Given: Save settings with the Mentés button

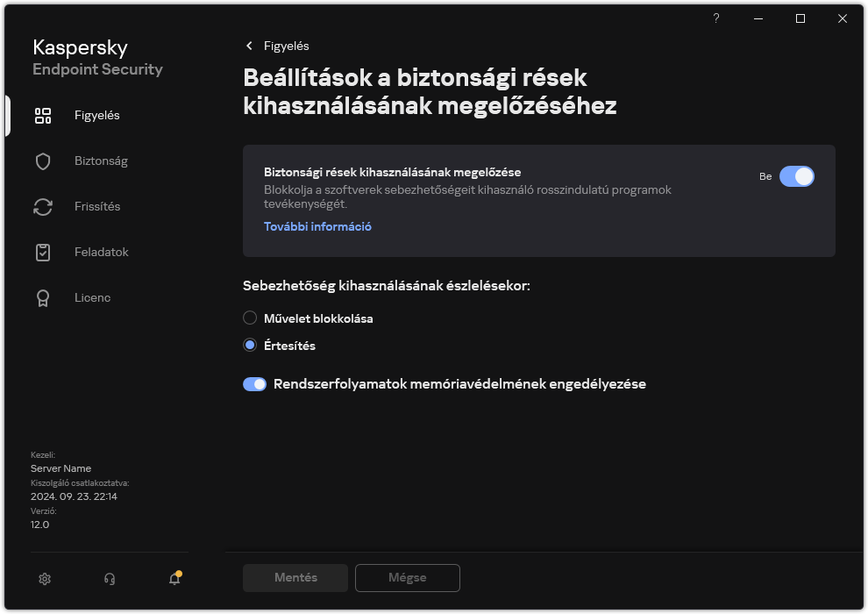Looking at the screenshot, I should (295, 577).
